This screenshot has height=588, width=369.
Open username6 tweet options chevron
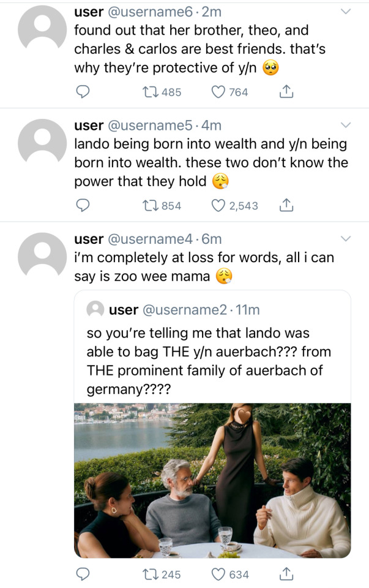coord(346,12)
